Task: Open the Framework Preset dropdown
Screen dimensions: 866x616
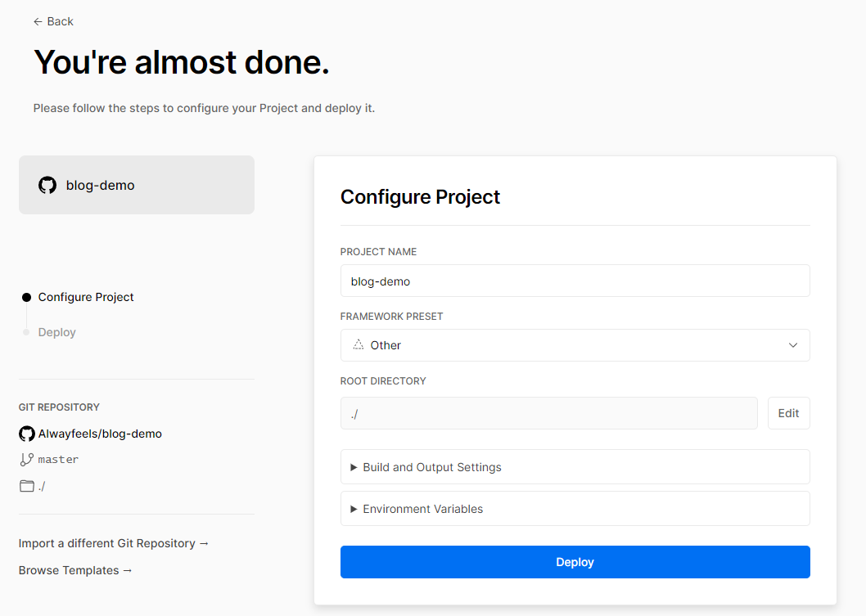Action: [575, 345]
